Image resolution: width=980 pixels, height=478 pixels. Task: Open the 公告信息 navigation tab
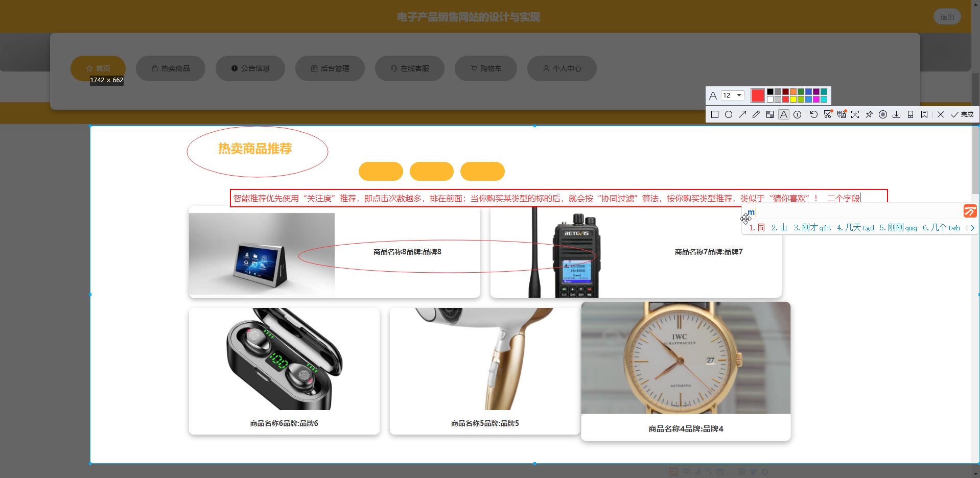(x=250, y=68)
